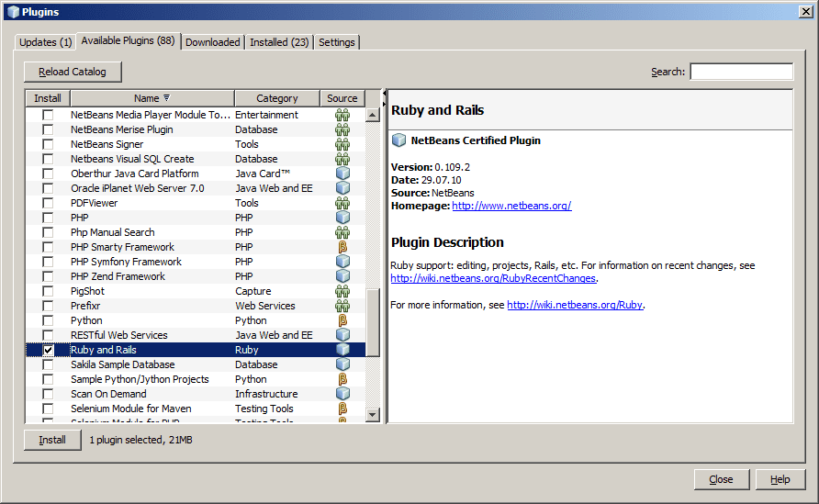Click the community source icon for Php Manual Search

342,232
